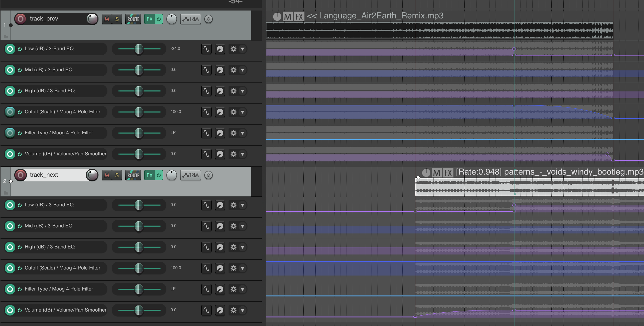Open envelope shape icon for Low (dB) on track_prev

click(206, 49)
